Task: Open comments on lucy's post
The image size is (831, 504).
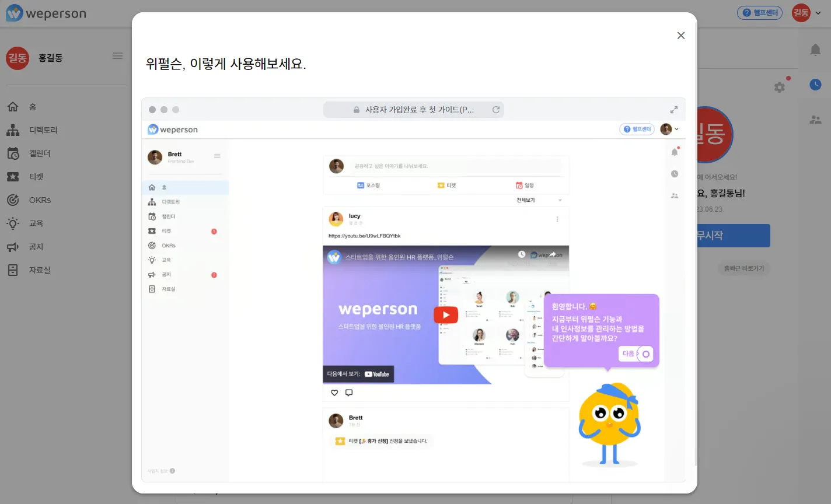Action: click(x=349, y=393)
